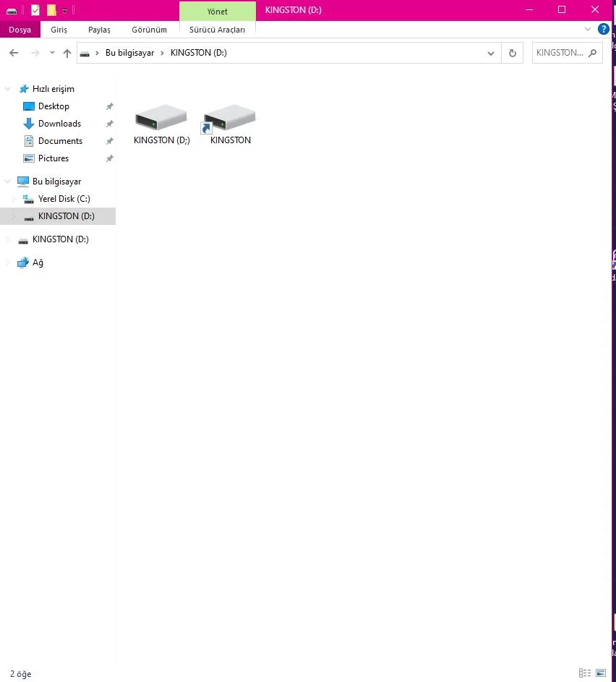Open Help via the blue question icon
The height and width of the screenshot is (682, 616).
(x=604, y=29)
